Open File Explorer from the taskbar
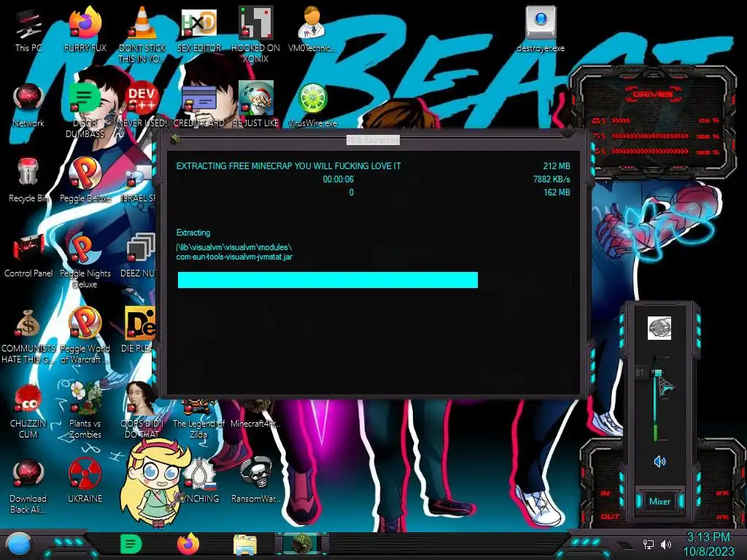The width and height of the screenshot is (747, 560). (245, 545)
